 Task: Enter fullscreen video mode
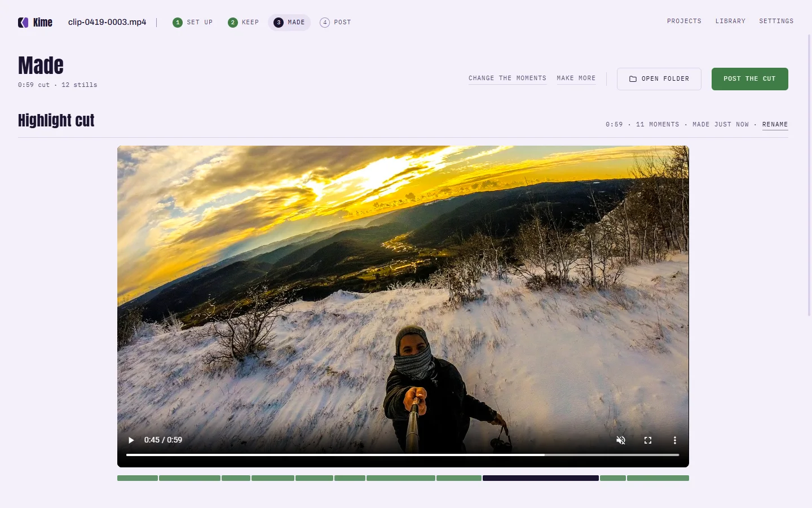click(x=648, y=440)
